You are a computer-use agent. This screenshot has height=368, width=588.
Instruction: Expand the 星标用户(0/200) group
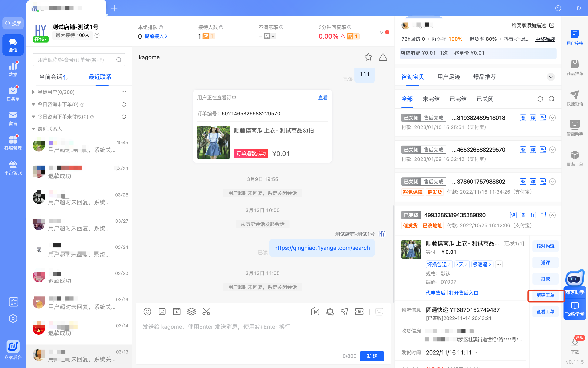pyautogui.click(x=33, y=92)
